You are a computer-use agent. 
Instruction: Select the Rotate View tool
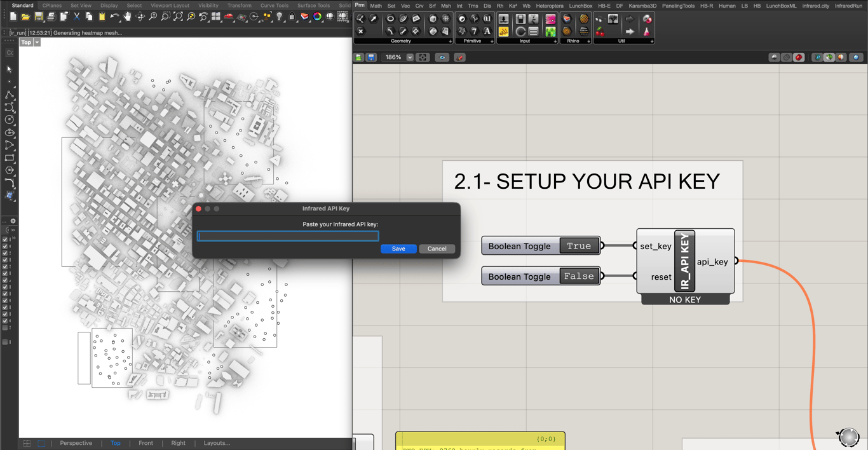pyautogui.click(x=140, y=17)
